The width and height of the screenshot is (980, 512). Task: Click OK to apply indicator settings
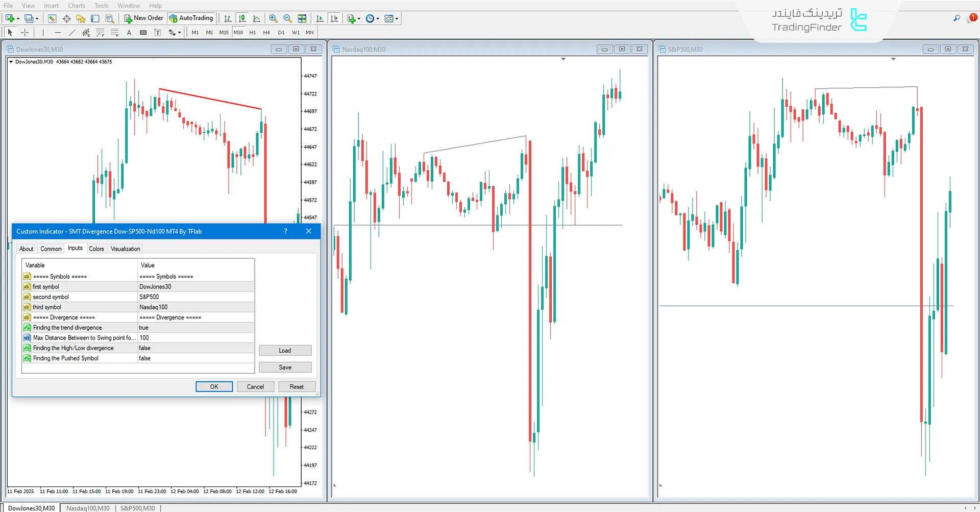click(x=214, y=386)
